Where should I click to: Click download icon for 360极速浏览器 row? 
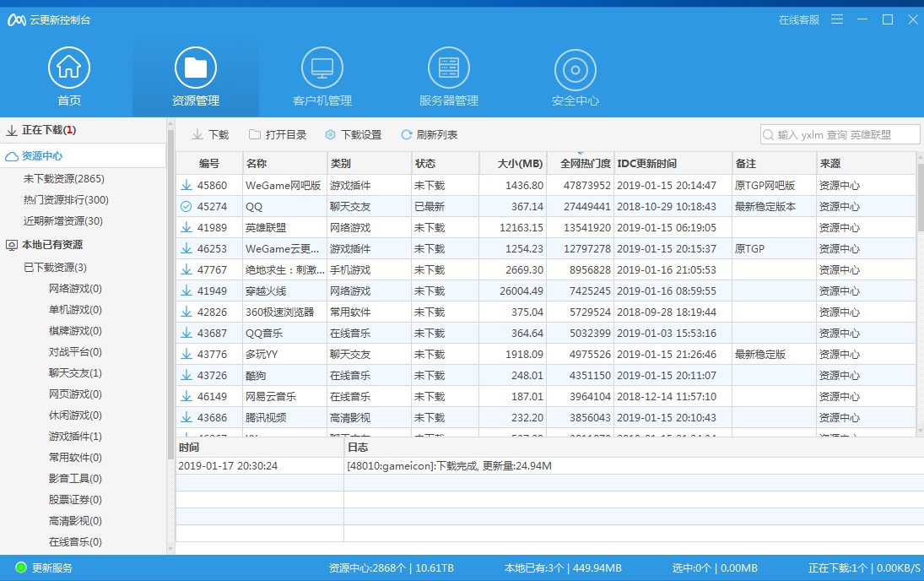tap(186, 312)
